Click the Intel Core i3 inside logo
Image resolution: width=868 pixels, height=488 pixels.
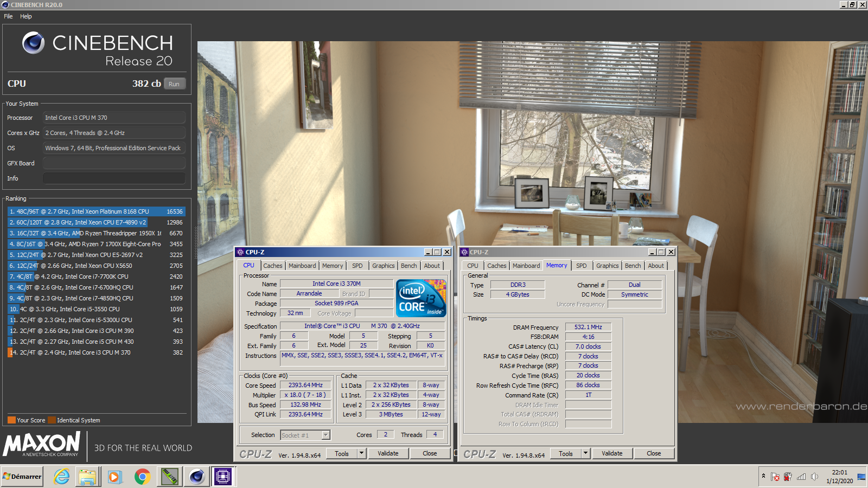(x=422, y=298)
